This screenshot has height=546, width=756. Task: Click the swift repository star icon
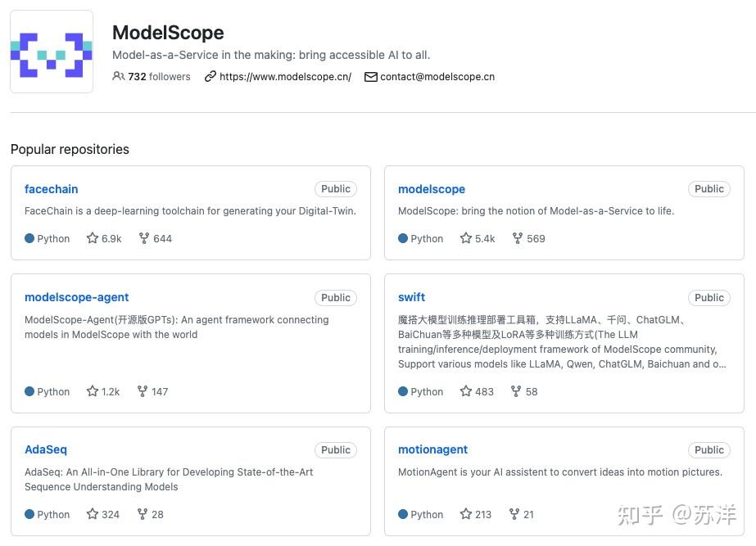(466, 391)
